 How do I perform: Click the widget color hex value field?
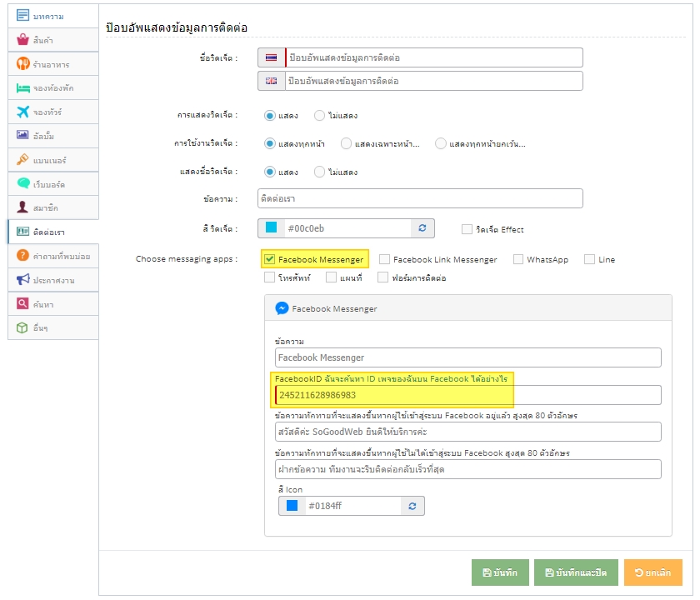[347, 228]
